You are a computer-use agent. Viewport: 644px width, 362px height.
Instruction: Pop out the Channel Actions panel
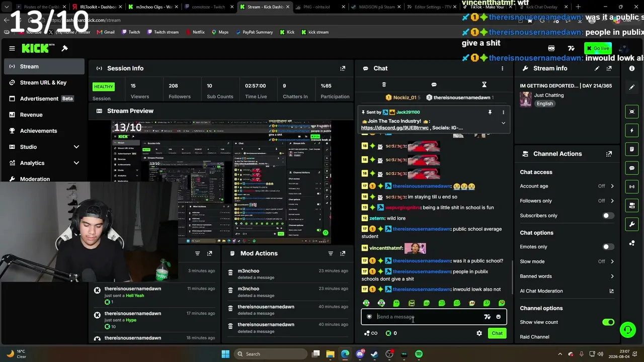tap(609, 154)
